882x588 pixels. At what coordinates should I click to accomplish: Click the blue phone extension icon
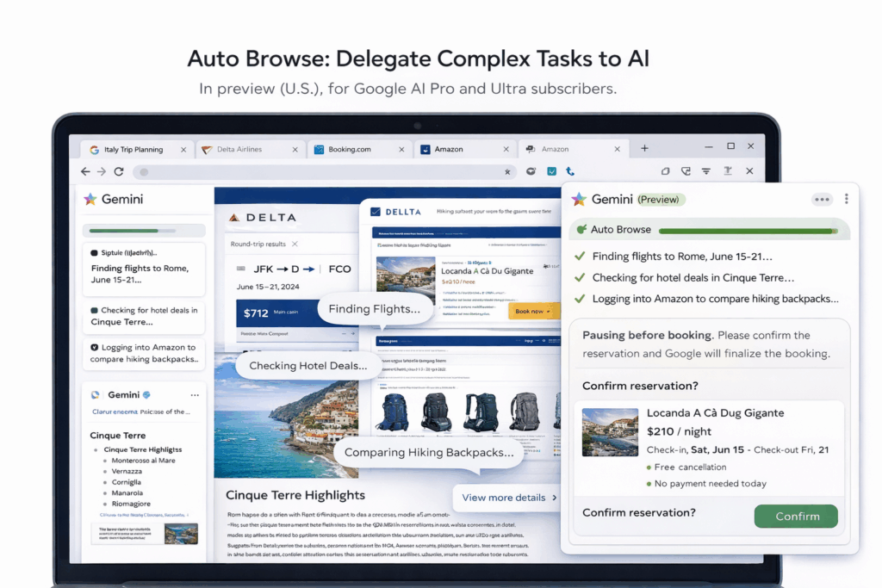coord(570,171)
